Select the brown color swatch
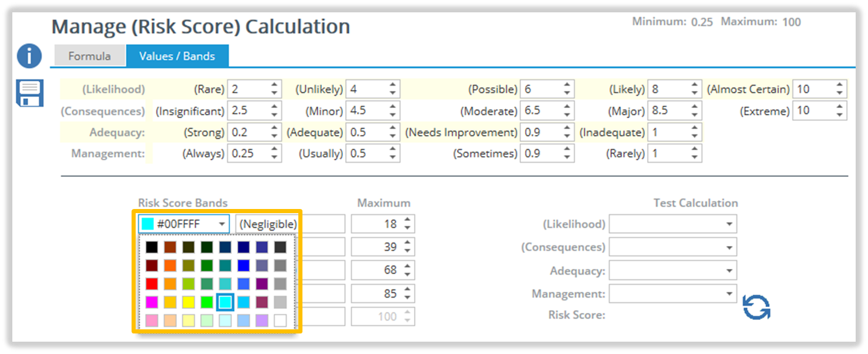 [x=170, y=247]
